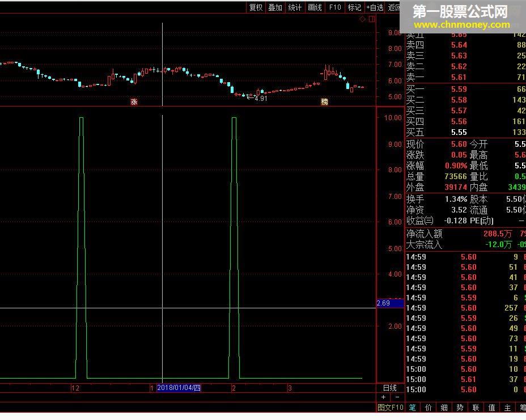Switch to the 细 detail tab

coord(444,408)
